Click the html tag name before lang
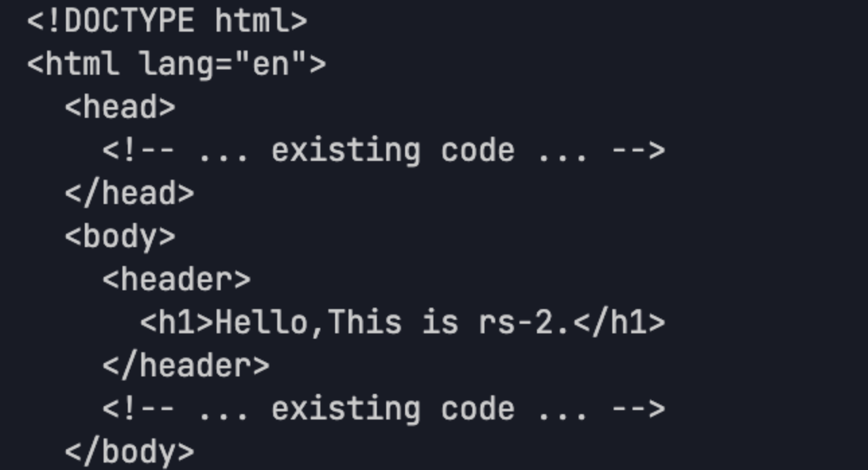 pos(82,65)
